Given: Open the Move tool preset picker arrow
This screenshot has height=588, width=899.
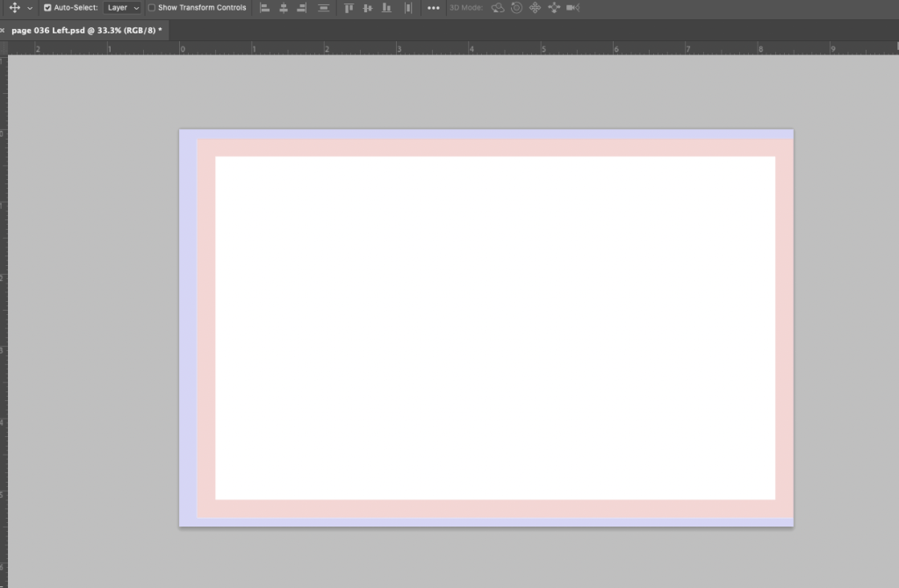Looking at the screenshot, I should (x=30, y=8).
